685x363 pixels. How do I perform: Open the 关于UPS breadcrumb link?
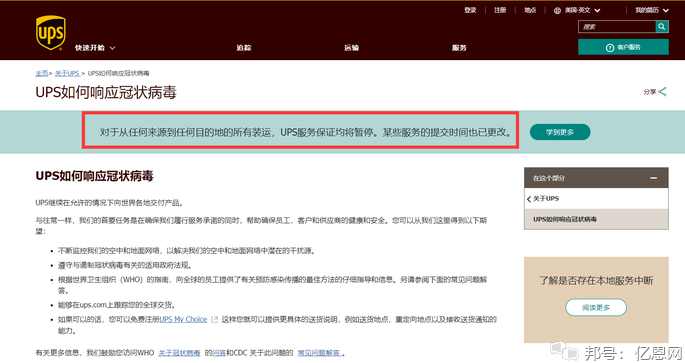point(67,73)
